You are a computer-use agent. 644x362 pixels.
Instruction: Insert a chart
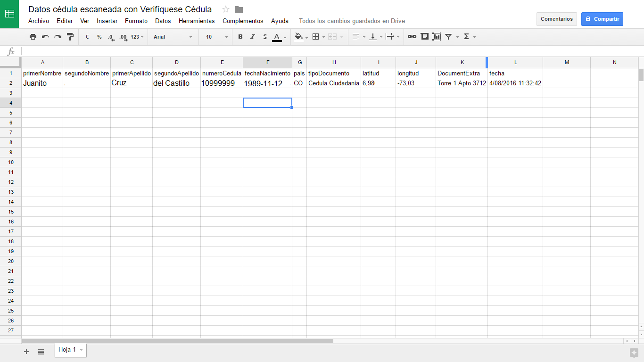(x=437, y=37)
